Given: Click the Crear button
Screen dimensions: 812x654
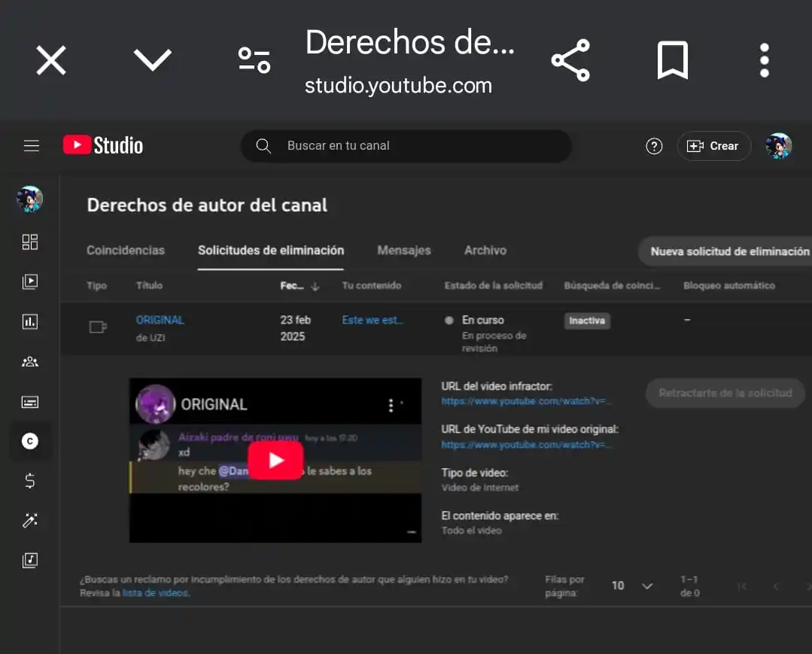Looking at the screenshot, I should pyautogui.click(x=713, y=146).
